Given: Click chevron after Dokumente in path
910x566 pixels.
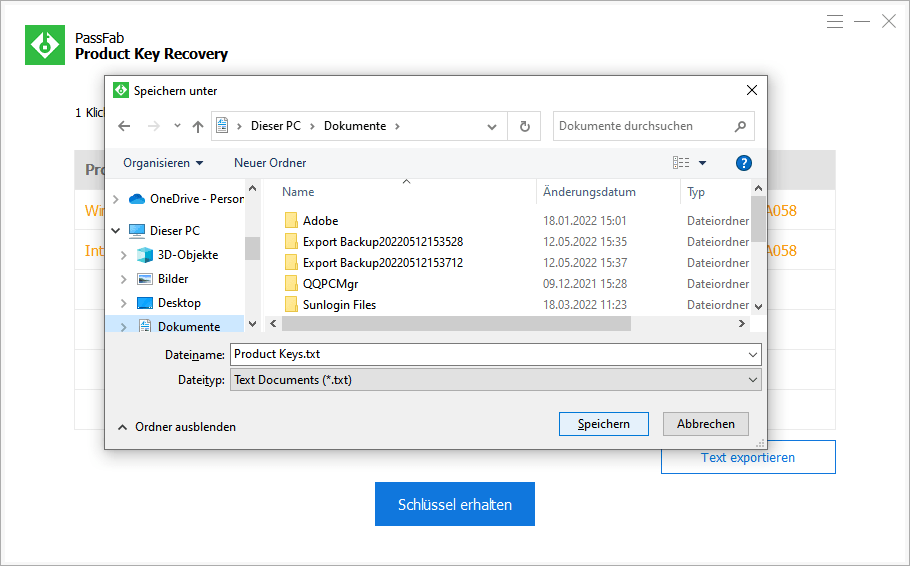Looking at the screenshot, I should 398,126.
